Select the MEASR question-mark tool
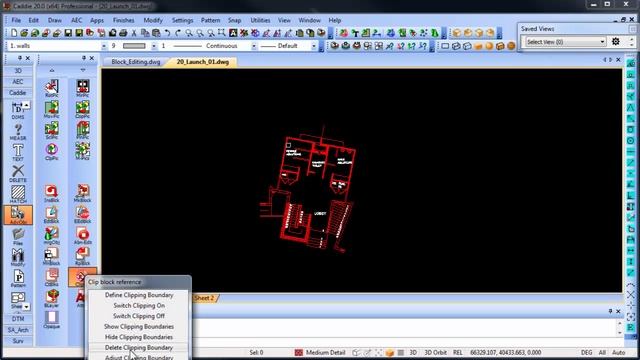Viewport: 640px width, 360px height. click(x=18, y=132)
